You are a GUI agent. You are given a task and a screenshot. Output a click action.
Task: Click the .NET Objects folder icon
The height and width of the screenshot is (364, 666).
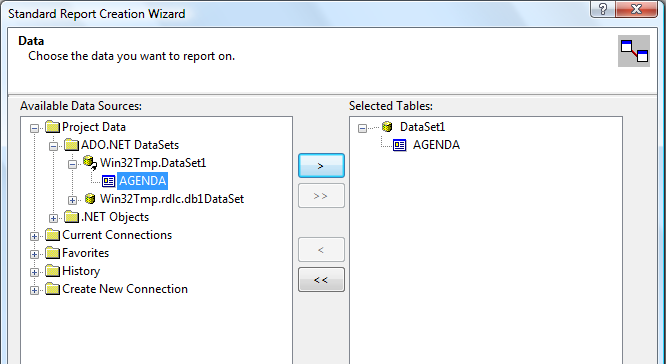pyautogui.click(x=71, y=217)
